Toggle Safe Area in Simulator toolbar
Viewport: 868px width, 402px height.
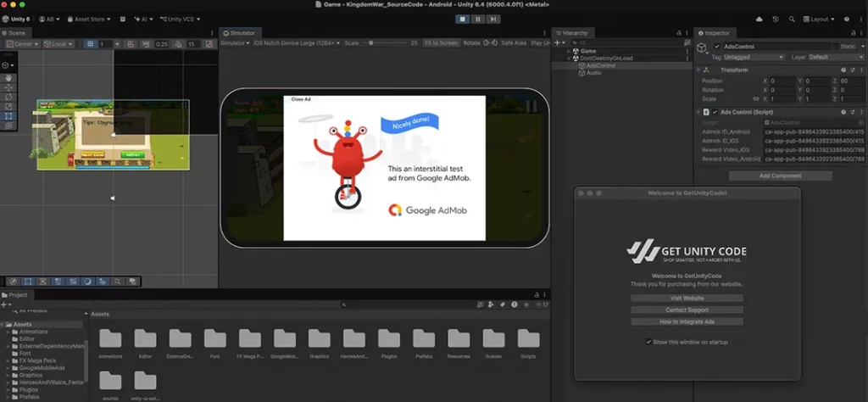coord(513,43)
